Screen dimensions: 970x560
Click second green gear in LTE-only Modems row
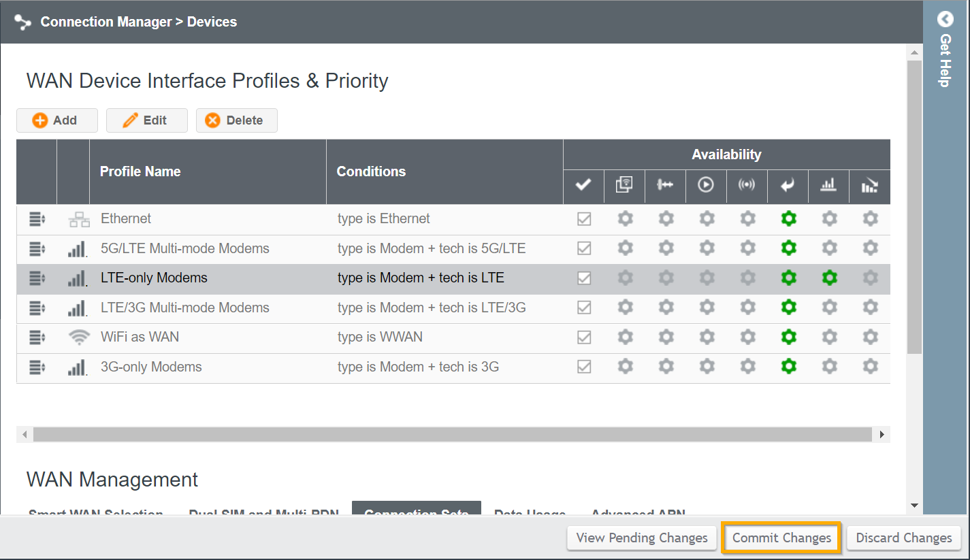(829, 278)
